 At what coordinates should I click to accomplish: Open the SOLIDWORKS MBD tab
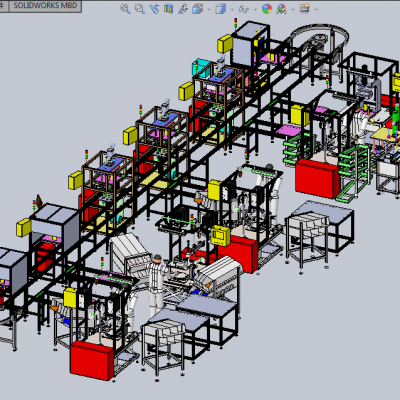45,6
